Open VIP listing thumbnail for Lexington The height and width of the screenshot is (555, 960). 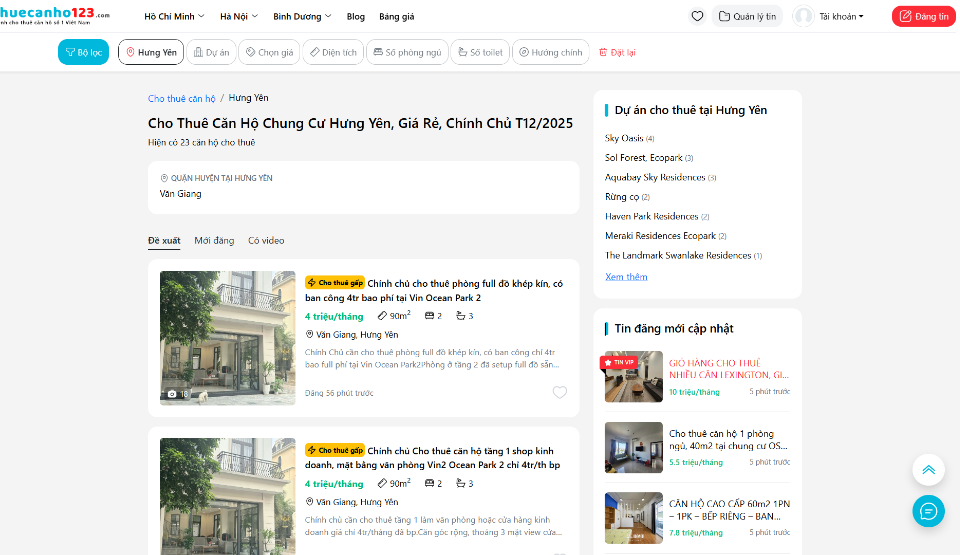pos(634,376)
